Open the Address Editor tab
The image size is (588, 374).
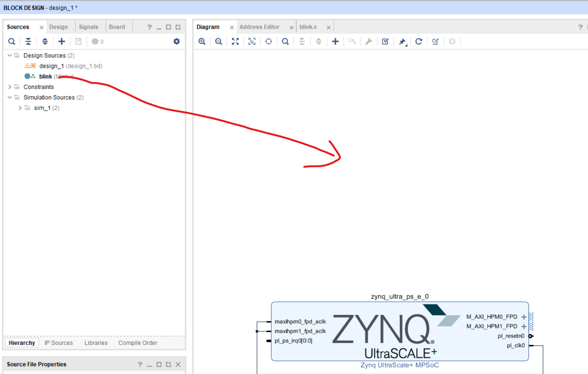(x=259, y=27)
